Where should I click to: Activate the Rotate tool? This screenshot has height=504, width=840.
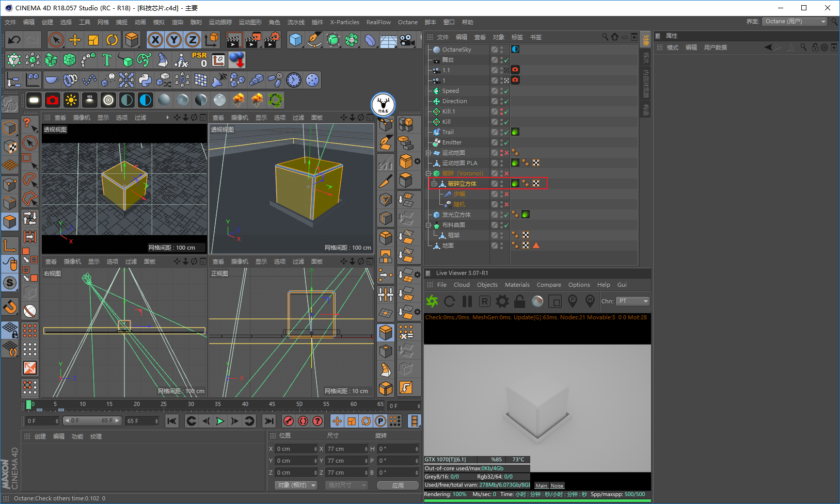tap(112, 40)
